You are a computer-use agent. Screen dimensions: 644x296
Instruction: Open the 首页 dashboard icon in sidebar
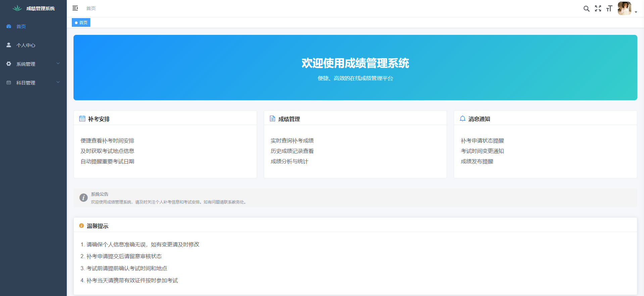(9, 26)
